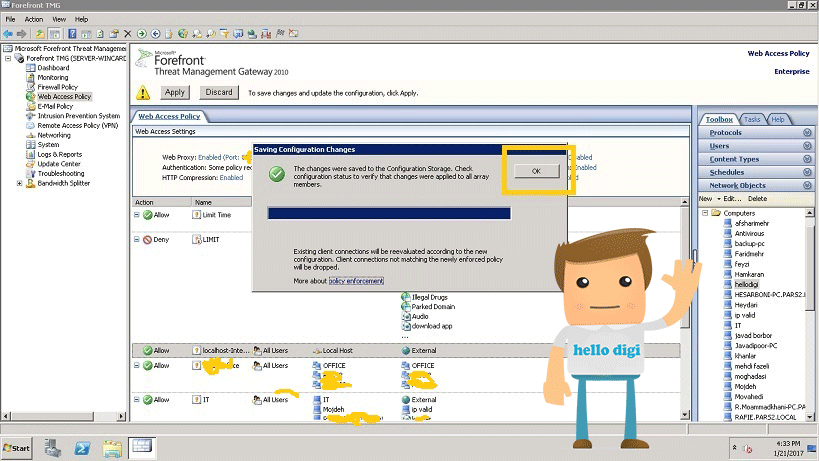Click the black X delete icon in toolbar

[x=127, y=34]
